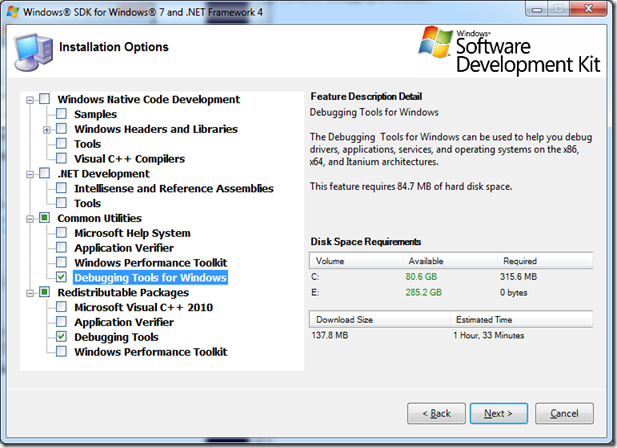617x448 pixels.
Task: Check the Tools checkbox under Native Code Development
Action: pos(61,144)
